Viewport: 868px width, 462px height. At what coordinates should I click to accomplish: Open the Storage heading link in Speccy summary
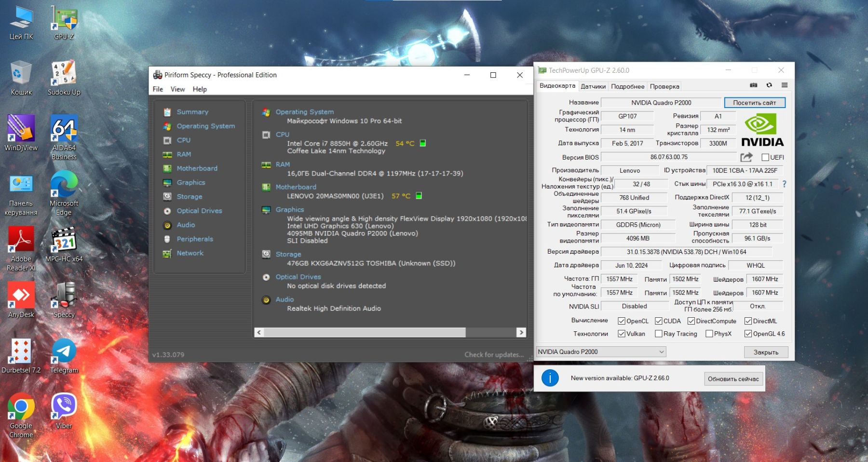tap(288, 254)
